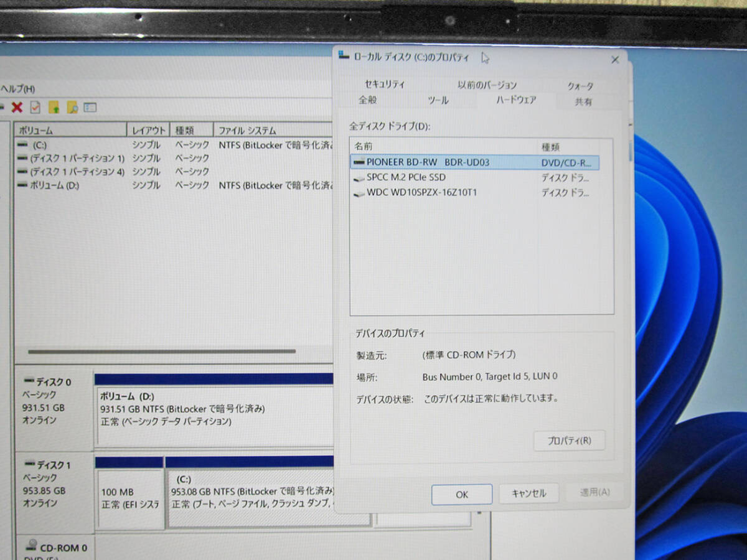Select (ディスク 1 パーティション 4) volume row
The height and width of the screenshot is (560, 747).
pos(174,171)
